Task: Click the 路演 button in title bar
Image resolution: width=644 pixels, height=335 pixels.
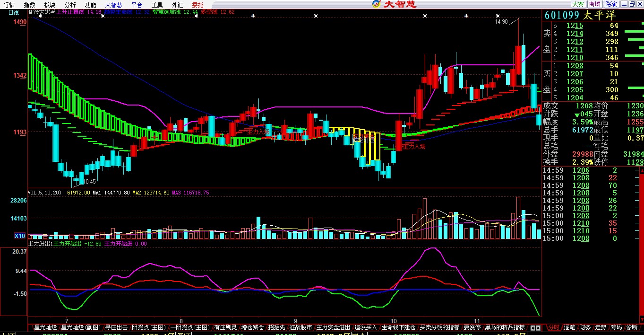Action: tap(611, 4)
